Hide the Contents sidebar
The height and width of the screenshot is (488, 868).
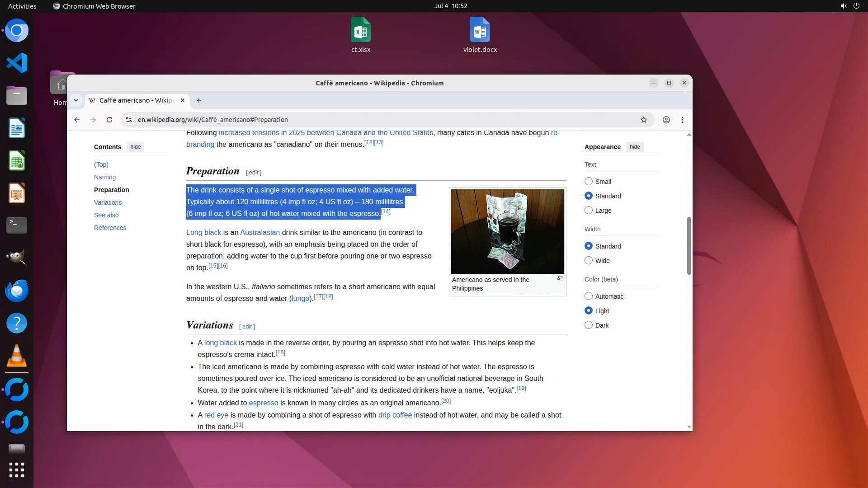(x=135, y=147)
